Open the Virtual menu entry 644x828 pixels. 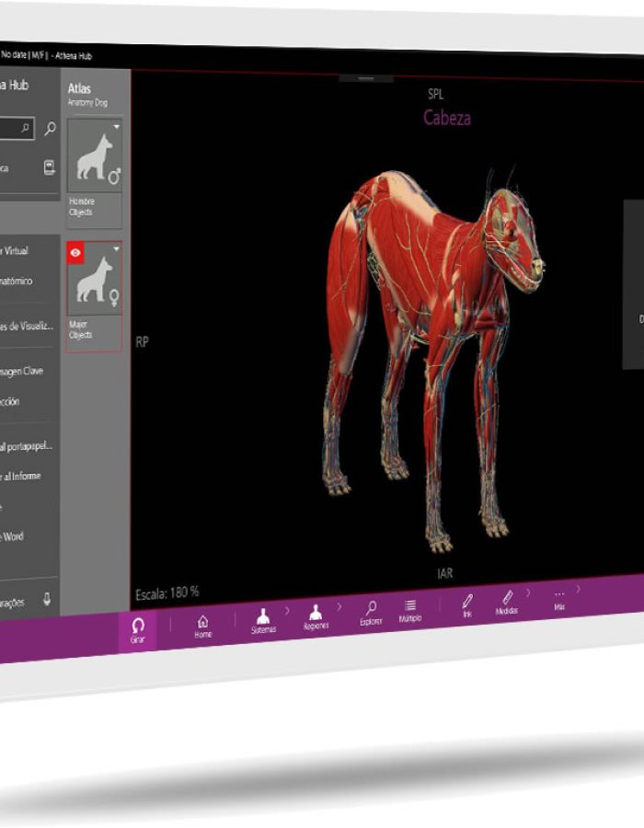coord(15,251)
